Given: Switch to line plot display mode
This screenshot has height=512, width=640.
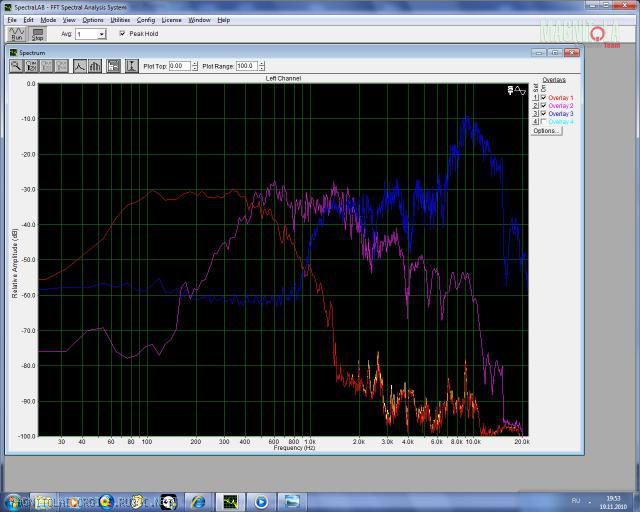Looking at the screenshot, I should click(80, 66).
